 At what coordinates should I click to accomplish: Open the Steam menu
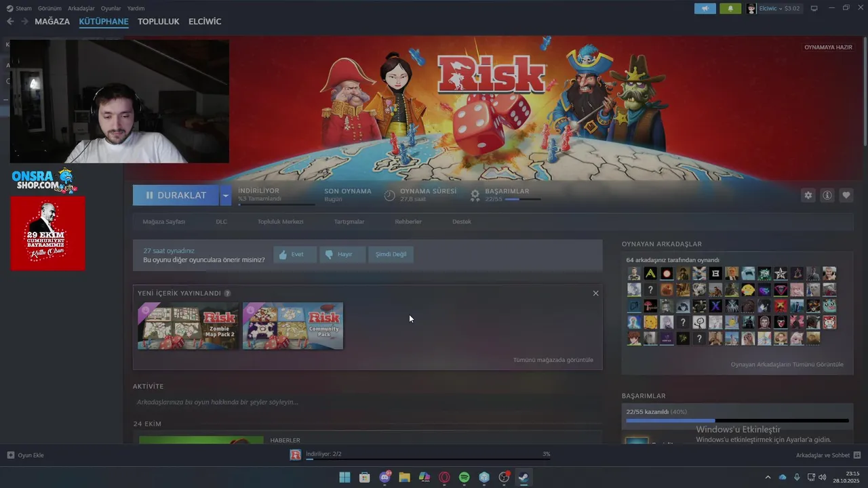(19, 8)
